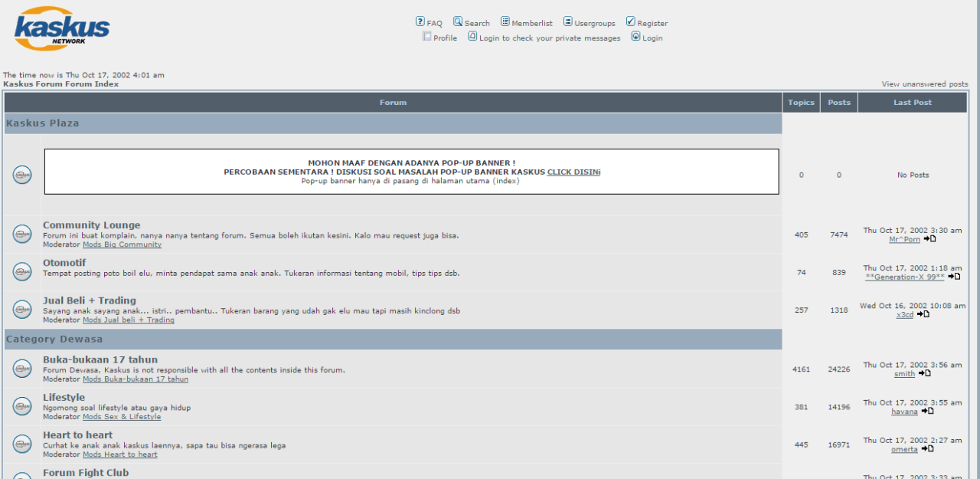Image resolution: width=980 pixels, height=479 pixels.
Task: Open the Kaskus Plaza category
Action: [x=43, y=123]
